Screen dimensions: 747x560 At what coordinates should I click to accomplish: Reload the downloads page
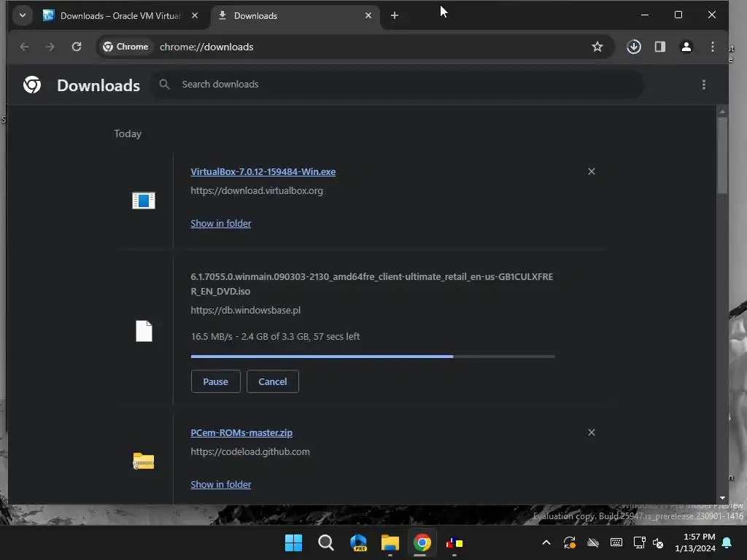pyautogui.click(x=76, y=47)
